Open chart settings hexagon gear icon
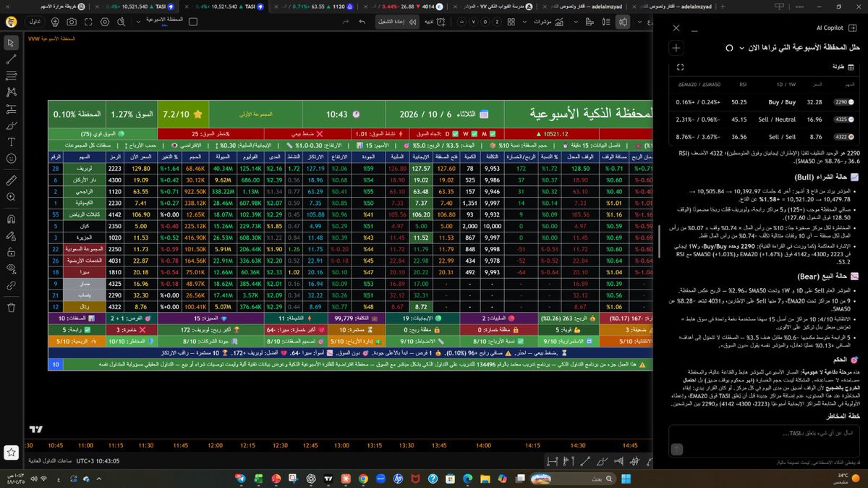 coord(105,22)
